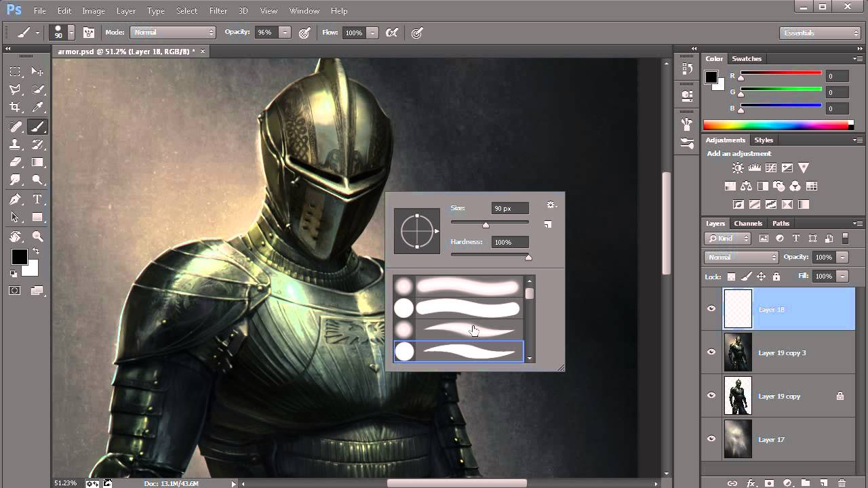Open the Image menu
The height and width of the screenshot is (488, 868).
click(x=94, y=11)
